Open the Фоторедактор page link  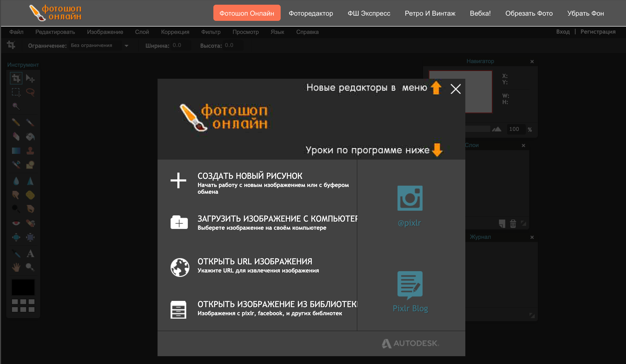311,13
